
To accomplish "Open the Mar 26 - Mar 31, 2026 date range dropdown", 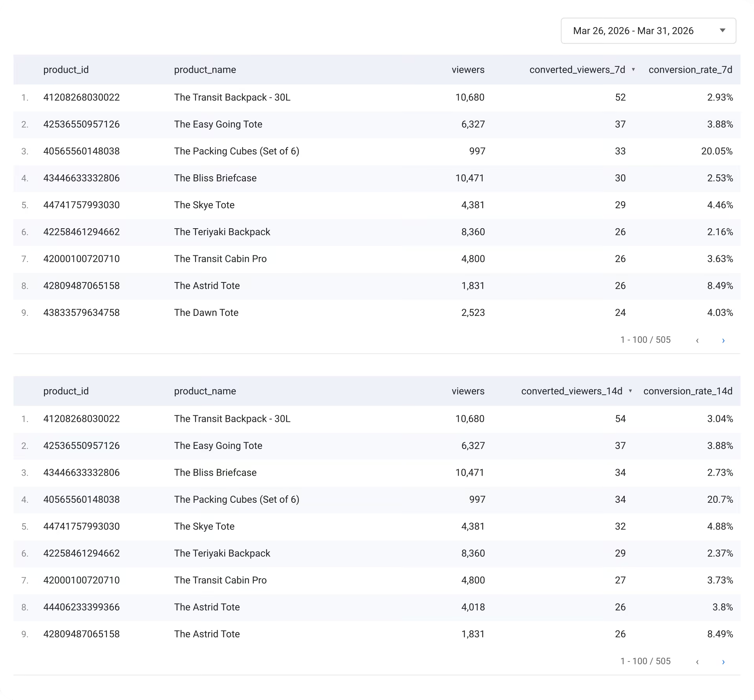I will [648, 31].
